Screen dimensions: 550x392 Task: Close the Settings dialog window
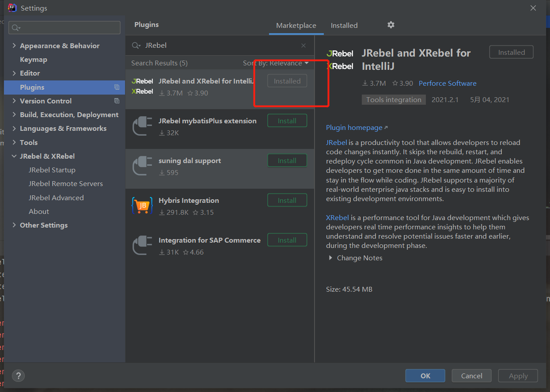[x=533, y=8]
